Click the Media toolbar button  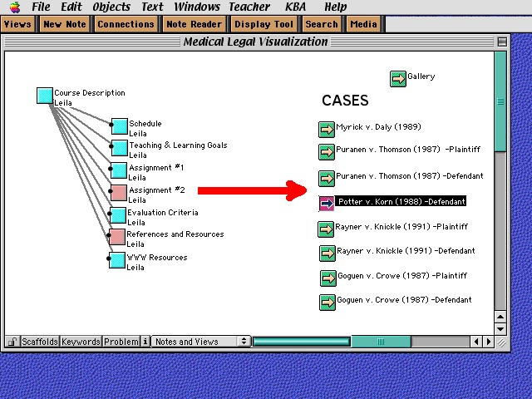363,24
